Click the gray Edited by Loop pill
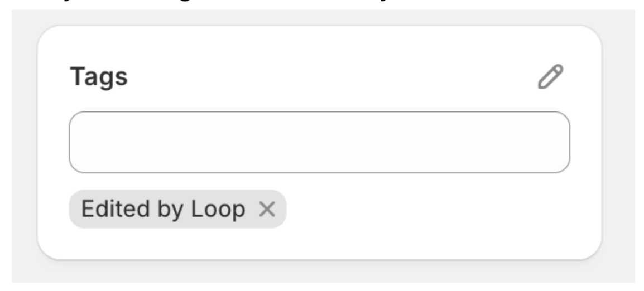The image size is (644, 291). tap(164, 209)
